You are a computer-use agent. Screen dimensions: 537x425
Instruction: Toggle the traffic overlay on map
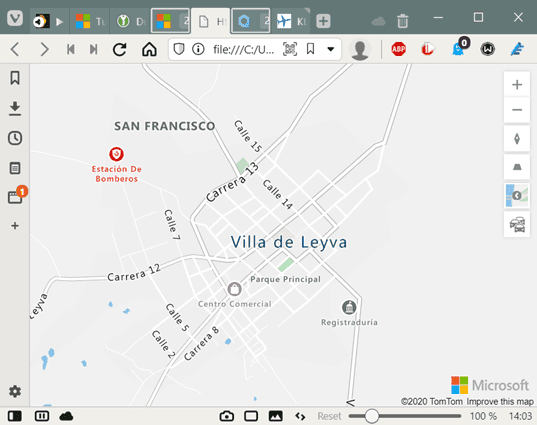pyautogui.click(x=517, y=225)
